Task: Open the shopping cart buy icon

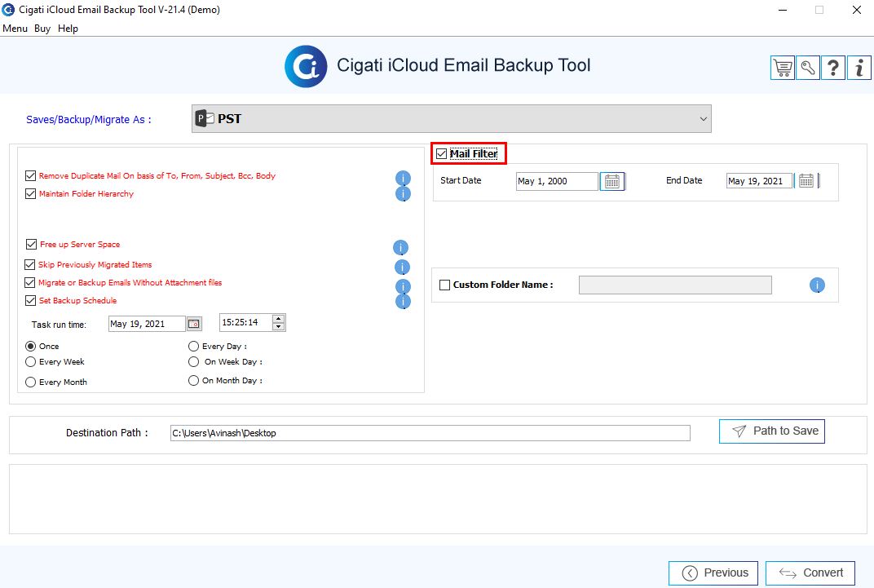Action: 783,68
